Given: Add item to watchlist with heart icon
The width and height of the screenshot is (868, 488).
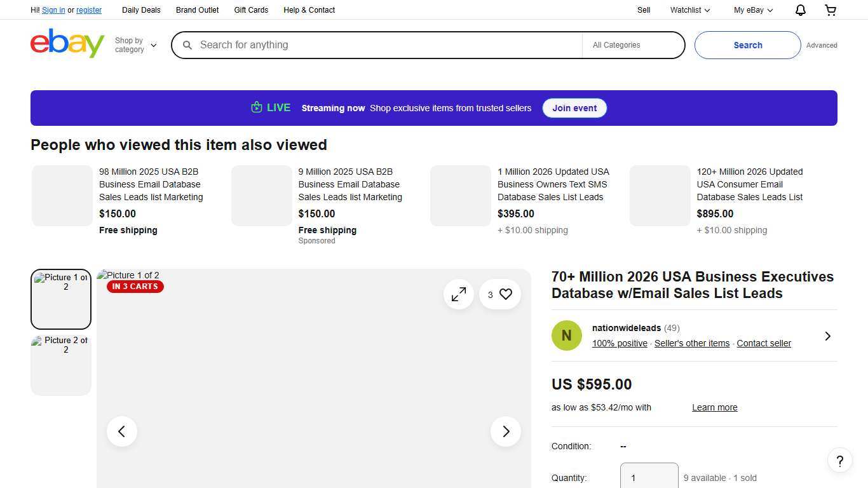Looking at the screenshot, I should point(505,294).
